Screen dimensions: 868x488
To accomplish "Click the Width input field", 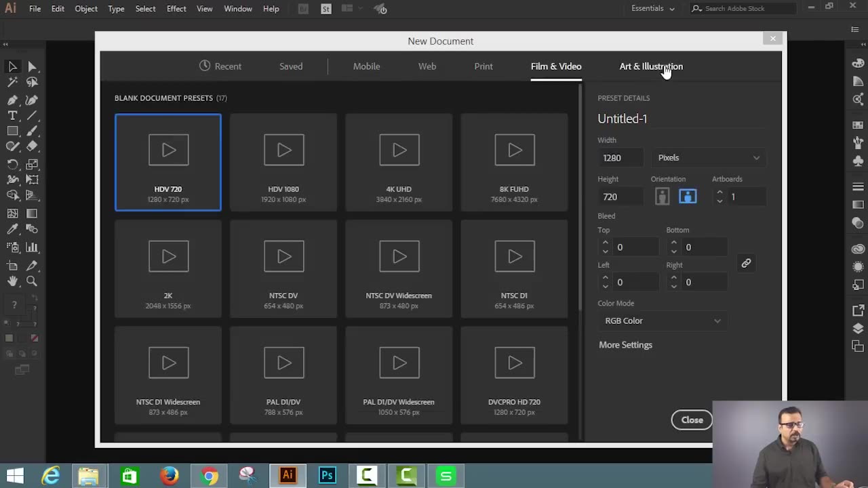I will (620, 158).
